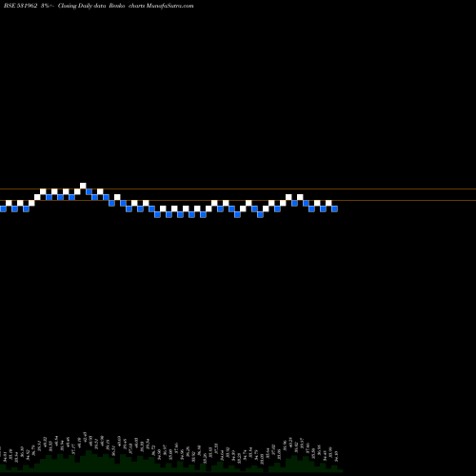Select the last blue Renko brick on the right
Screen dimensions: 476x476
coord(334,208)
